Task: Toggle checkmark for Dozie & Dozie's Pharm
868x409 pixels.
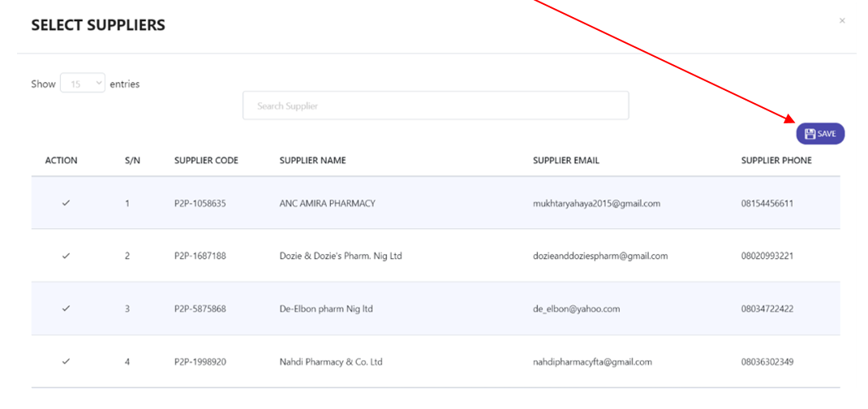Action: 66,256
